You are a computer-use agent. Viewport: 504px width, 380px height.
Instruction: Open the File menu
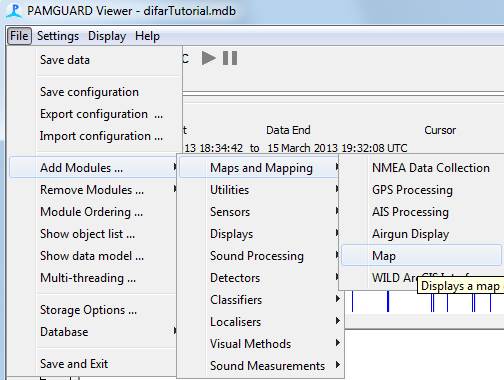(x=19, y=36)
